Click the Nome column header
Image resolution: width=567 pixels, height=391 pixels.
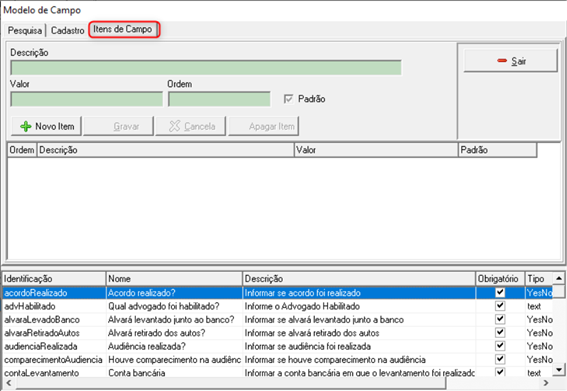click(x=174, y=279)
